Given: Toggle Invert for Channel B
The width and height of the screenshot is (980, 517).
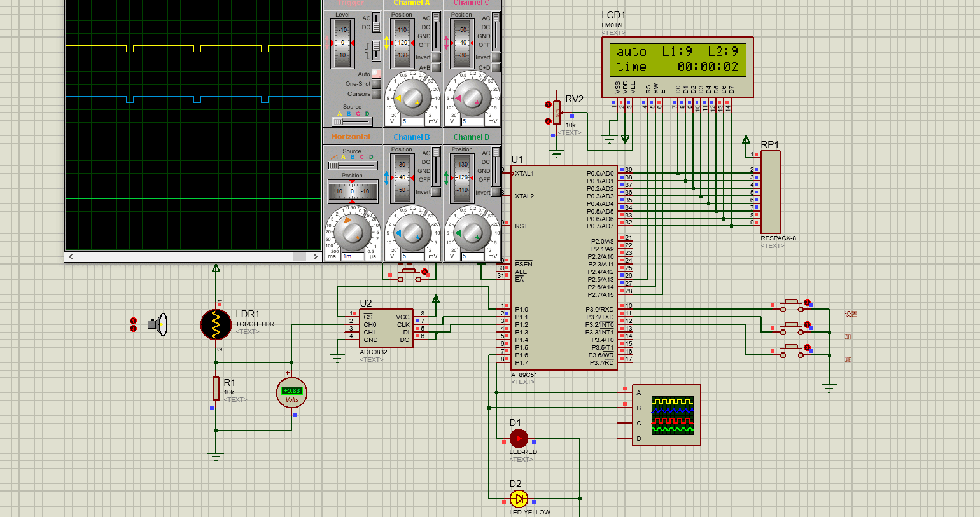Looking at the screenshot, I should pos(437,192).
